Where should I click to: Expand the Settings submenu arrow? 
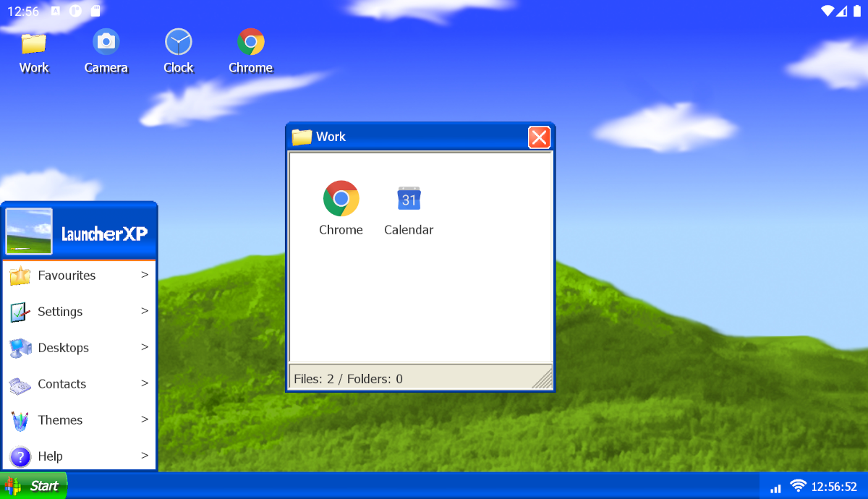tap(145, 311)
